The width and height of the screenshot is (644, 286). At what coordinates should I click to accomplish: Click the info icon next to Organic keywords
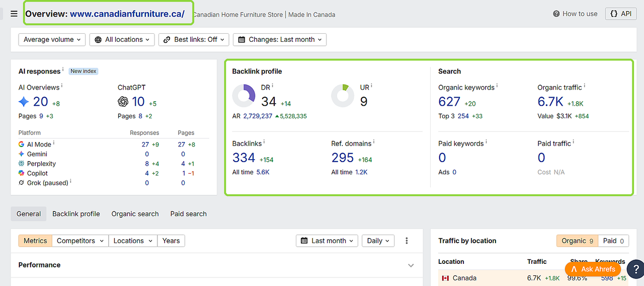click(x=497, y=86)
